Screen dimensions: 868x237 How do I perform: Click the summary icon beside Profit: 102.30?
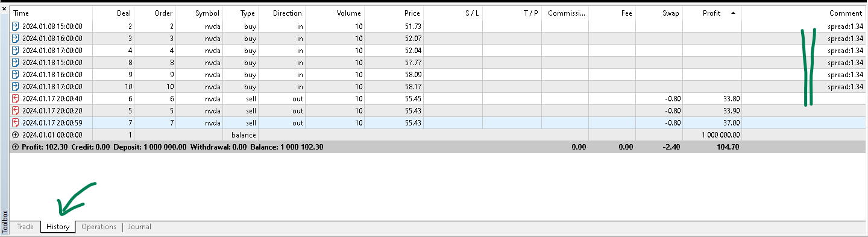pos(16,147)
